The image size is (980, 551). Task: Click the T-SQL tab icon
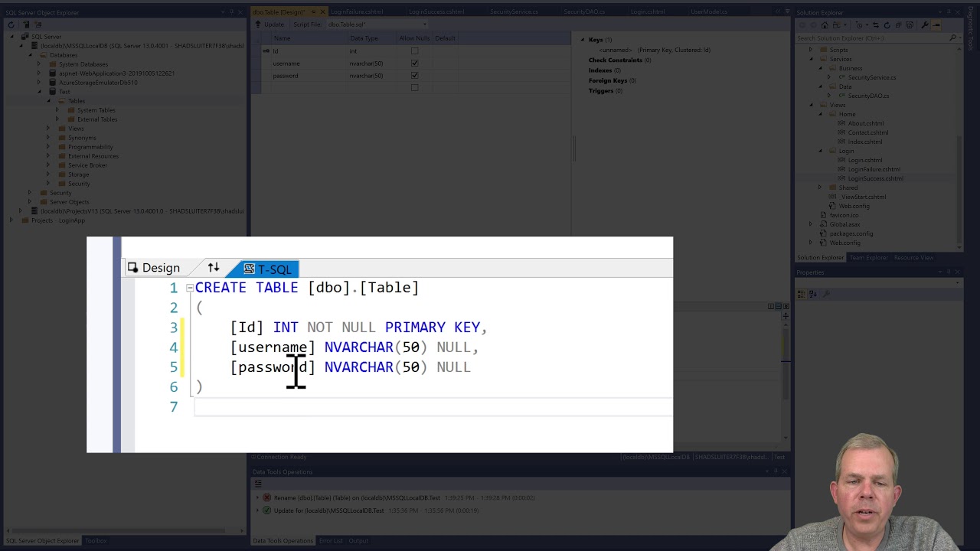click(x=249, y=269)
